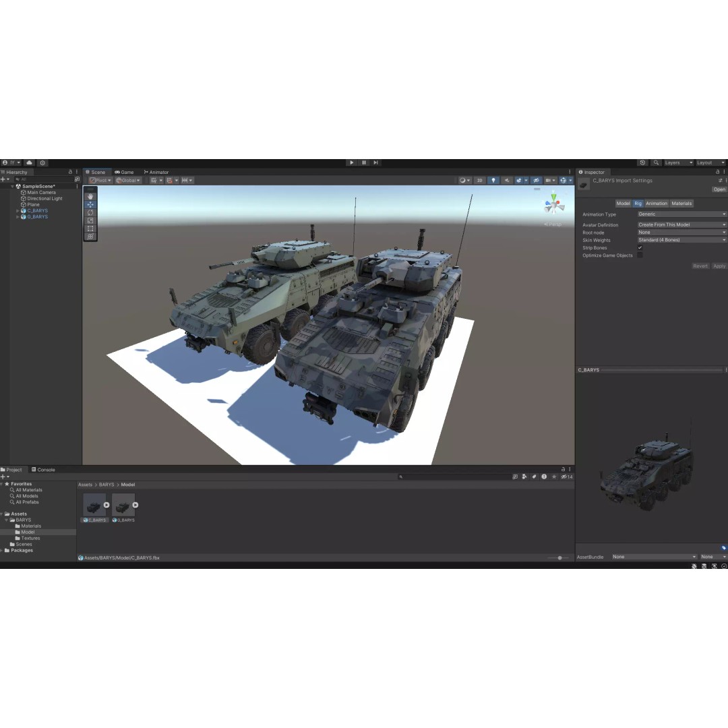Image resolution: width=728 pixels, height=728 pixels.
Task: Toggle scene lighting bulb
Action: click(x=493, y=180)
